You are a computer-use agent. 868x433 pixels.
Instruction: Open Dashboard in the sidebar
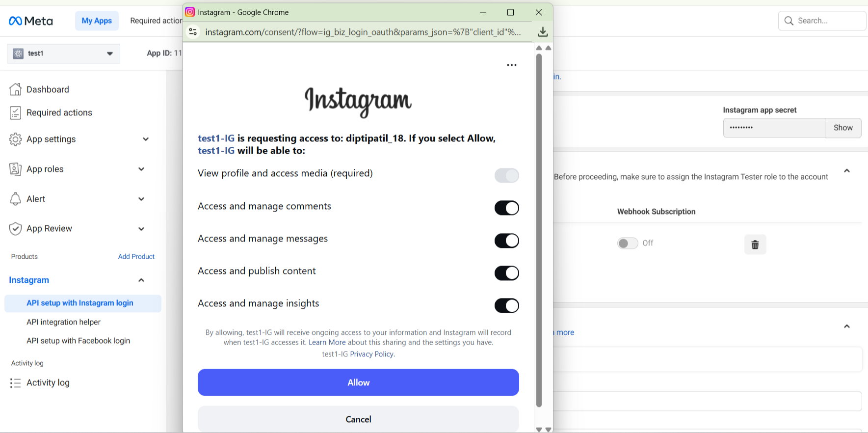point(48,89)
